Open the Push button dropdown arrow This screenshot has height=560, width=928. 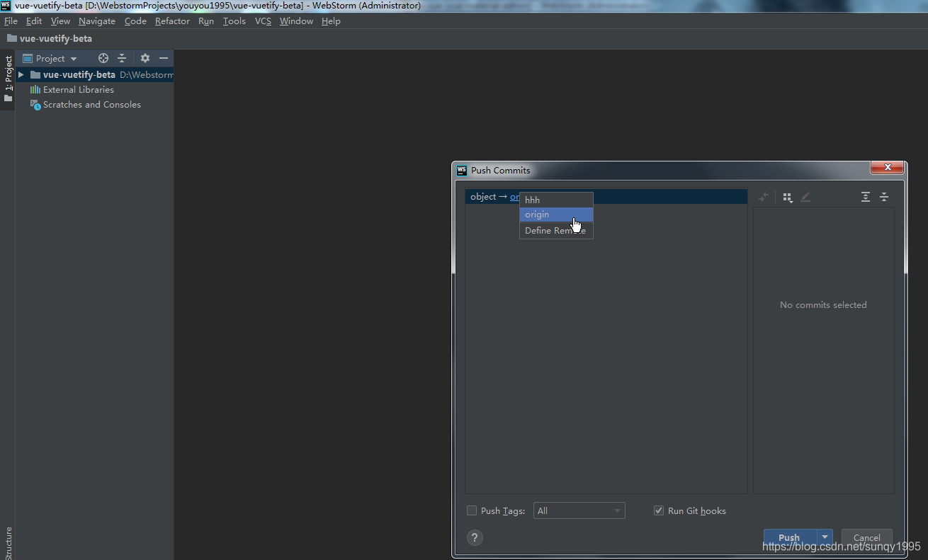825,537
